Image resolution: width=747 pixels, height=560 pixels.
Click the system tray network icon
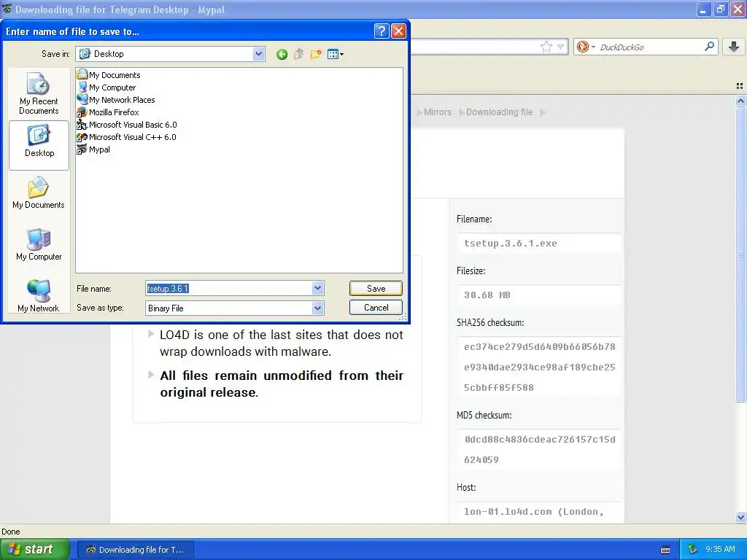click(x=693, y=549)
